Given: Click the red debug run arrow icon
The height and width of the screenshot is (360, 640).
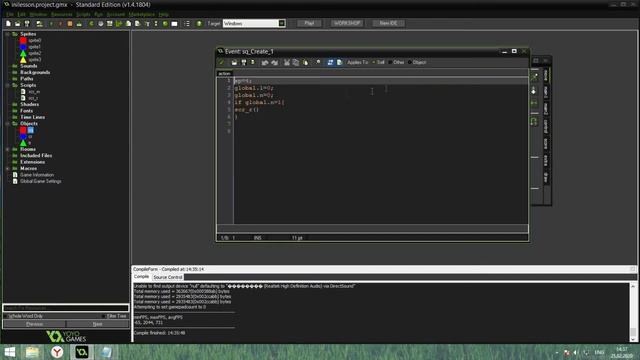Looking at the screenshot, I should [x=60, y=23].
